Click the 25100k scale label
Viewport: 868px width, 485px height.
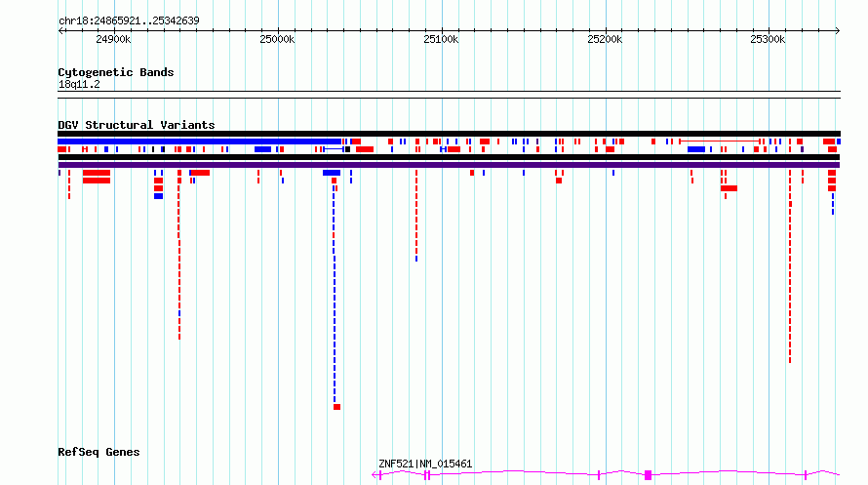(x=441, y=39)
